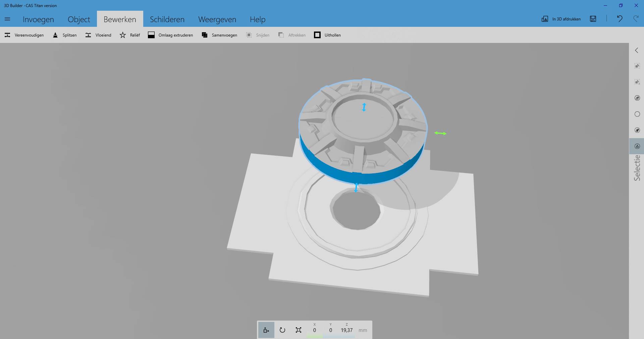Save the model with the floppy disk icon
Viewport: 644px width, 339px height.
[593, 19]
